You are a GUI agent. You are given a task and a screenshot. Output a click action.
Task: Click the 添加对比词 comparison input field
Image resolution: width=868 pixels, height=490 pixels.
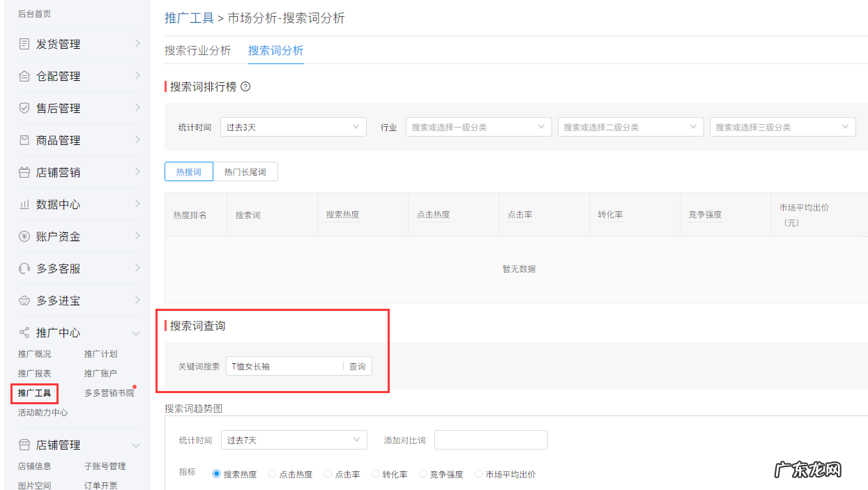491,440
